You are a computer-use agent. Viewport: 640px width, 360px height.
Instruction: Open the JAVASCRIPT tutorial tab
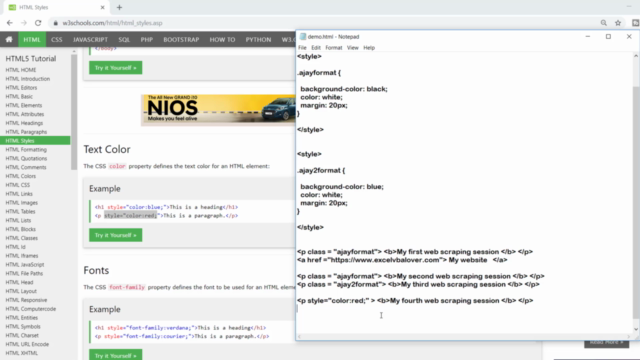pos(90,40)
